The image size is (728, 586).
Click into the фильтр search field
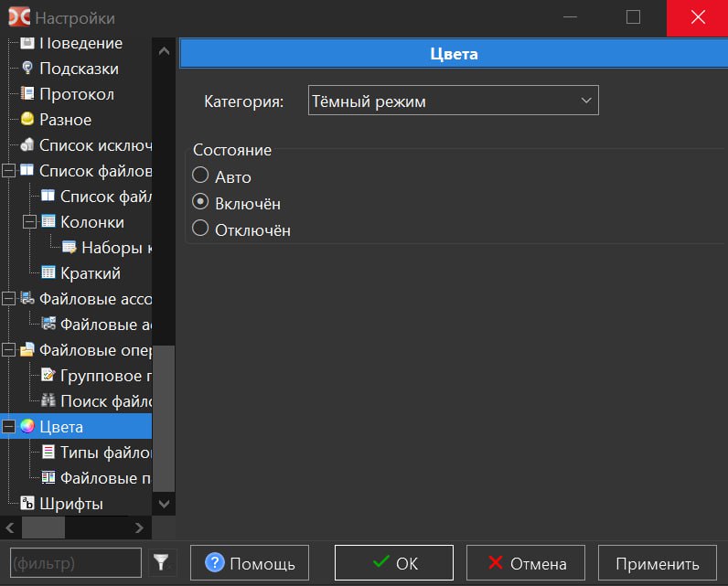click(73, 563)
